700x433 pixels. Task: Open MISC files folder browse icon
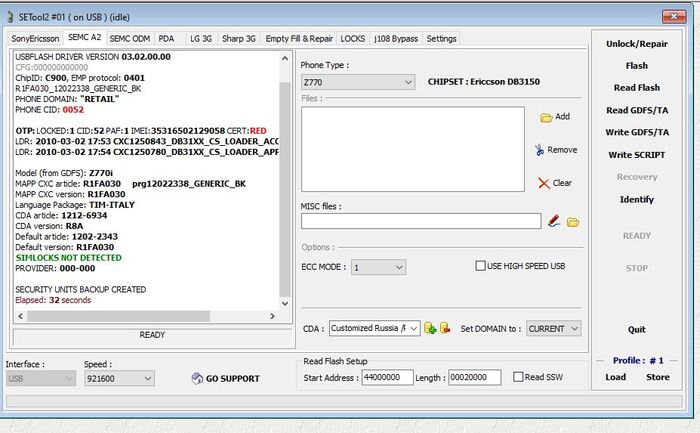573,222
